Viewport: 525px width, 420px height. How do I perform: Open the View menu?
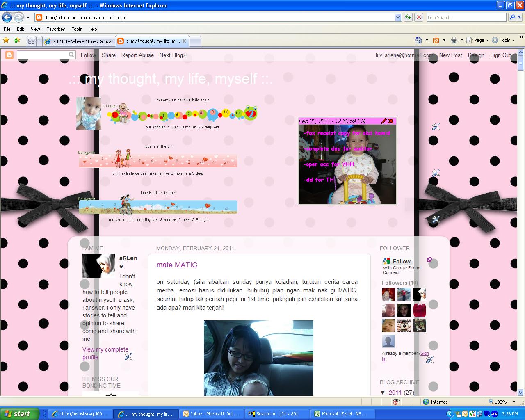pyautogui.click(x=36, y=29)
